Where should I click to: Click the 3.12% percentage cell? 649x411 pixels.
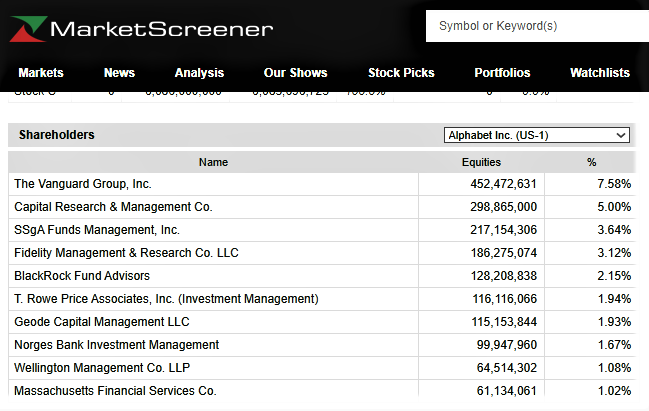(x=614, y=253)
